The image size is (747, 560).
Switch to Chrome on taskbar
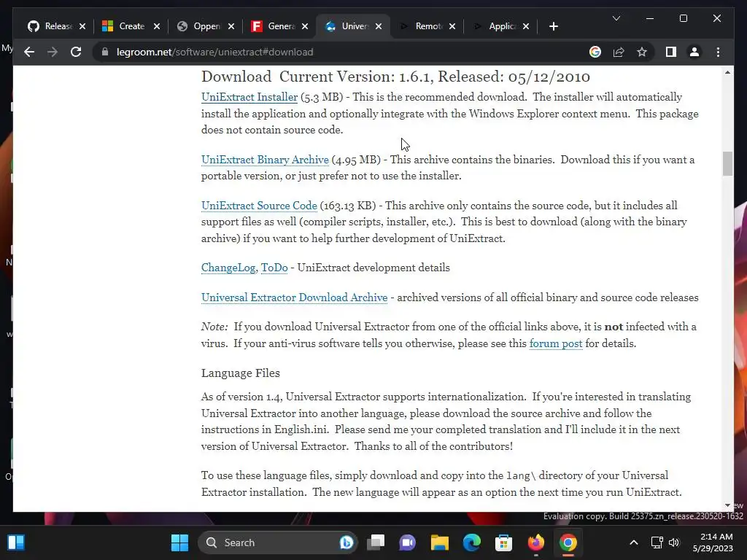568,542
